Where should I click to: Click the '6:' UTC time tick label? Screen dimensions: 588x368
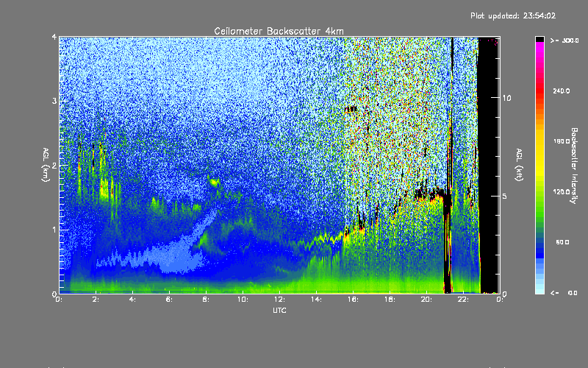(170, 300)
